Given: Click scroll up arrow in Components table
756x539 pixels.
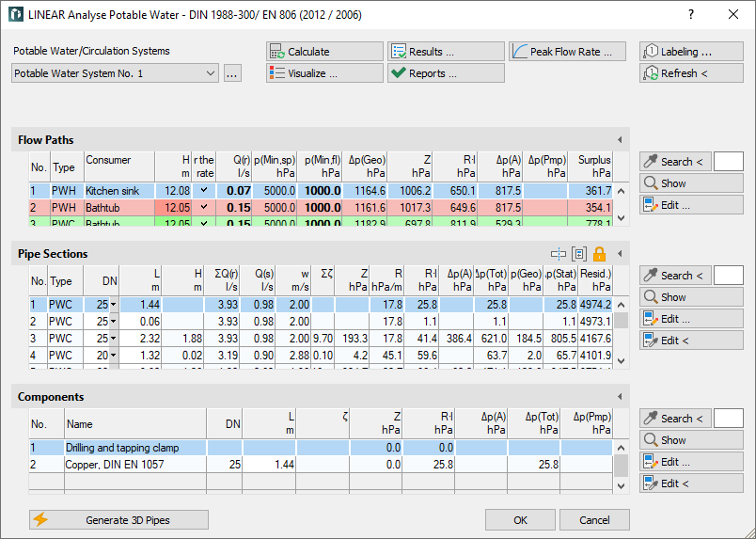Looking at the screenshot, I should [x=622, y=448].
